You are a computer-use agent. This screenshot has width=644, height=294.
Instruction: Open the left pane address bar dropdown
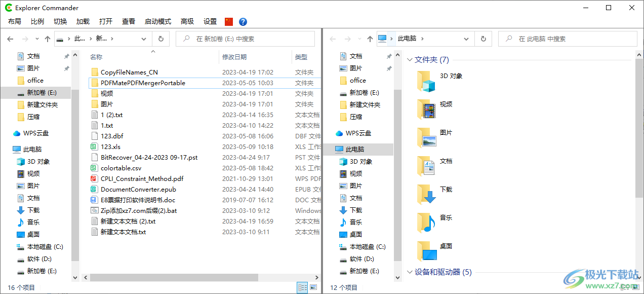coord(143,39)
